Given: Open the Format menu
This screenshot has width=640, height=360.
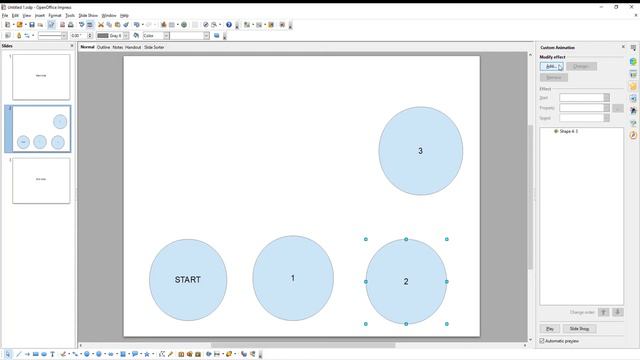Looking at the screenshot, I should (55, 16).
